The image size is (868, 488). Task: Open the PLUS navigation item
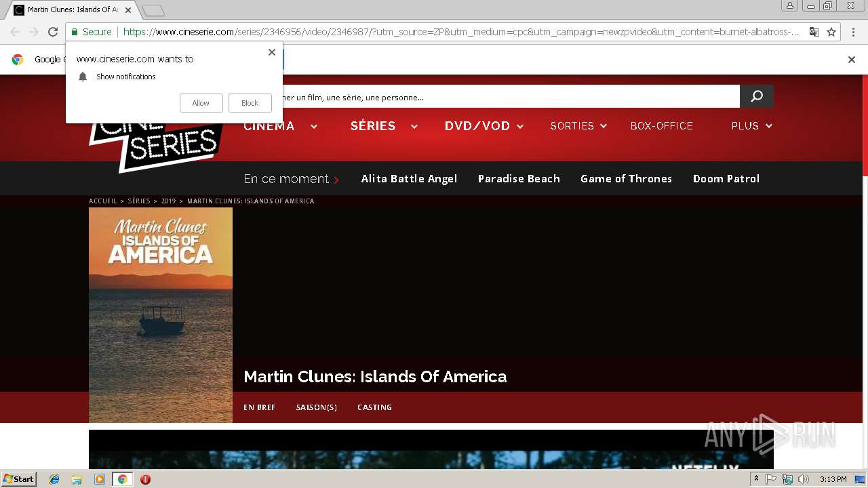(745, 126)
